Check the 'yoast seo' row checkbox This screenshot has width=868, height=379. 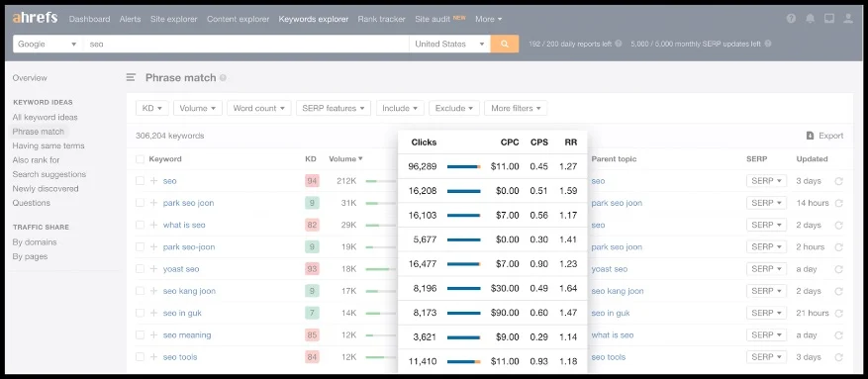141,269
